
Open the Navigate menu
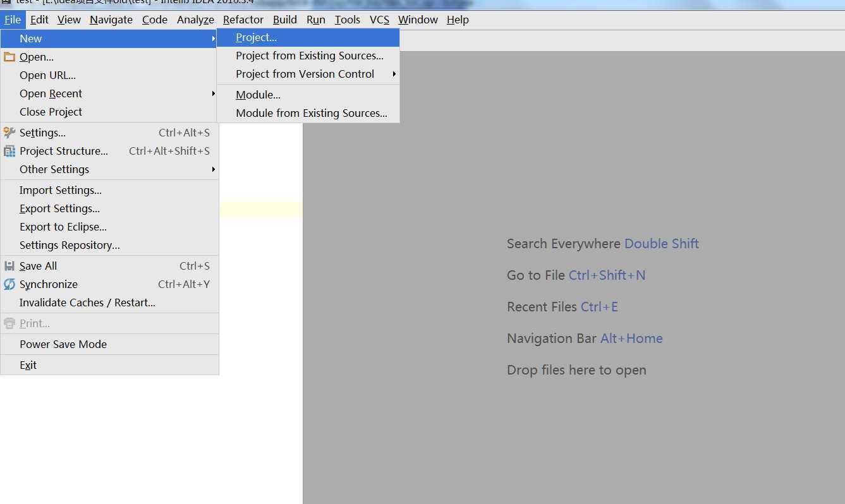(x=111, y=20)
